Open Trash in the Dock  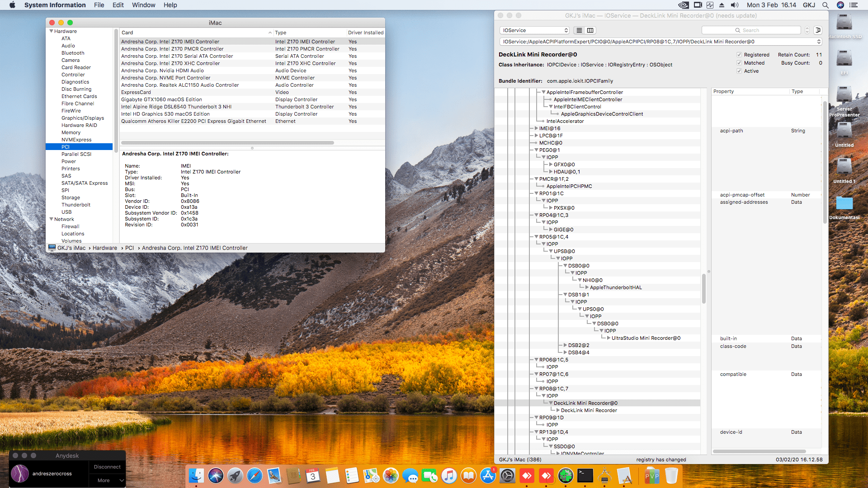click(x=672, y=476)
